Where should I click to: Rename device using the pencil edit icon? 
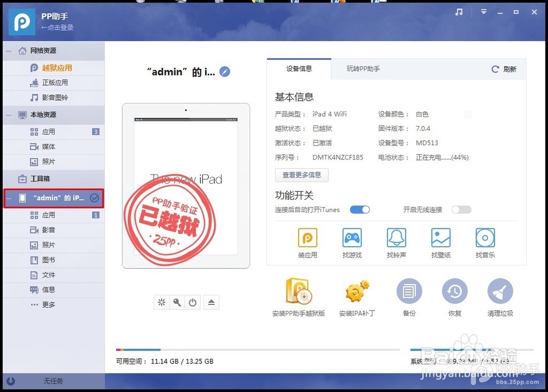pyautogui.click(x=225, y=71)
